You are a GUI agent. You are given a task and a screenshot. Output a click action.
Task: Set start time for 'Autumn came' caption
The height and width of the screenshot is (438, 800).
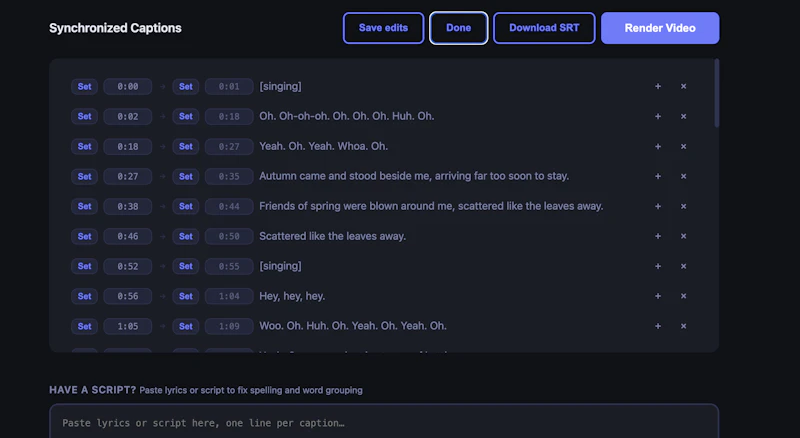click(84, 176)
